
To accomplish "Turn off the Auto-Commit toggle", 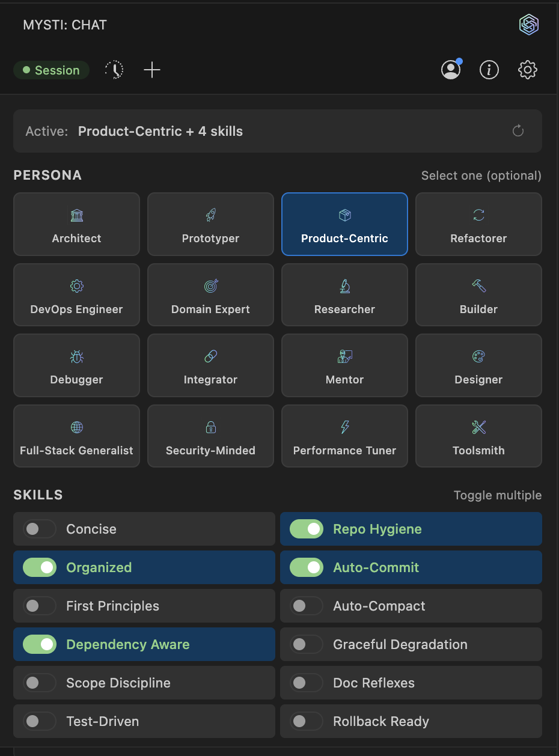I will 307,567.
